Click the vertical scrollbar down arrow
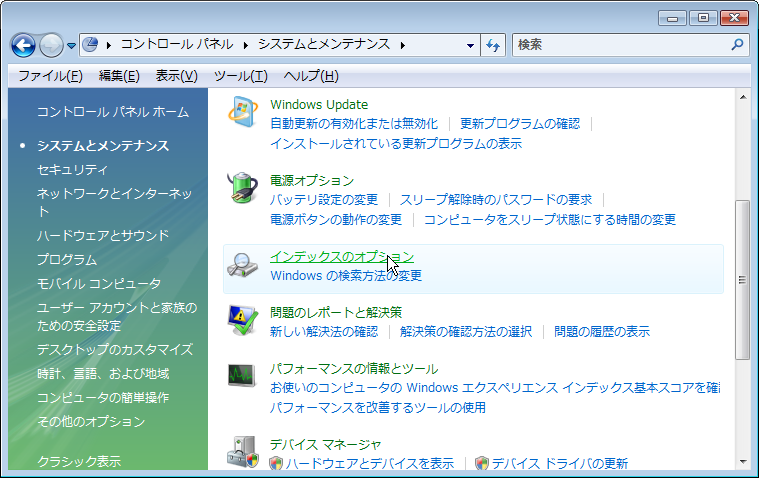 743,462
